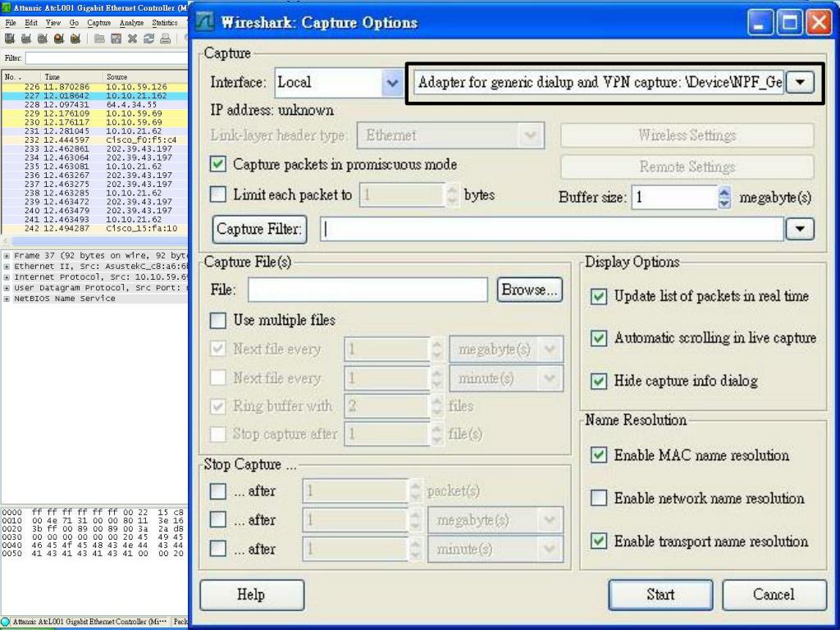Click into the capture File path field

tap(367, 290)
